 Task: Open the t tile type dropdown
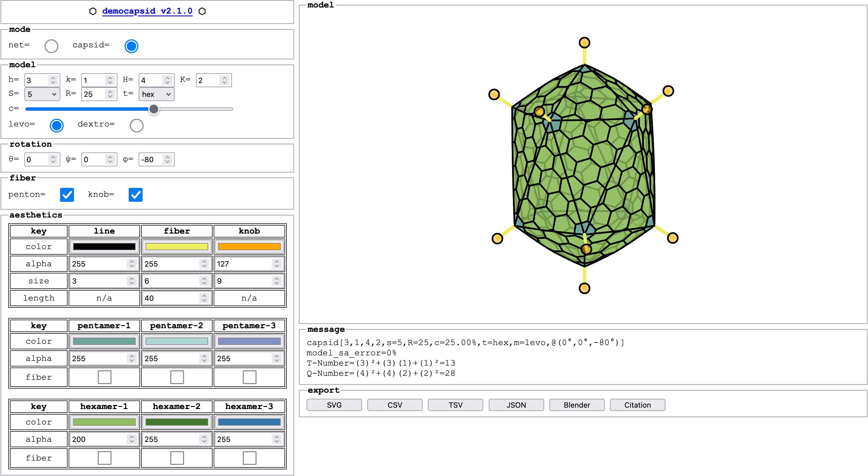[156, 94]
